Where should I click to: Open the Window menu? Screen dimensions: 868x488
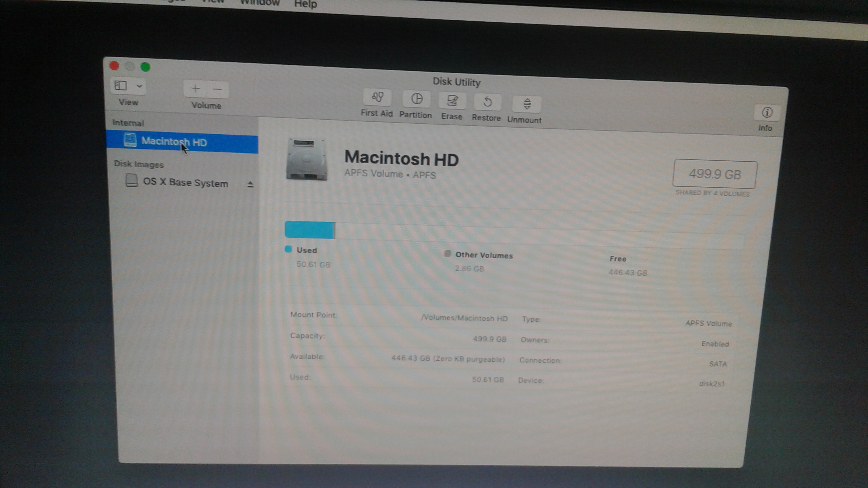(260, 3)
